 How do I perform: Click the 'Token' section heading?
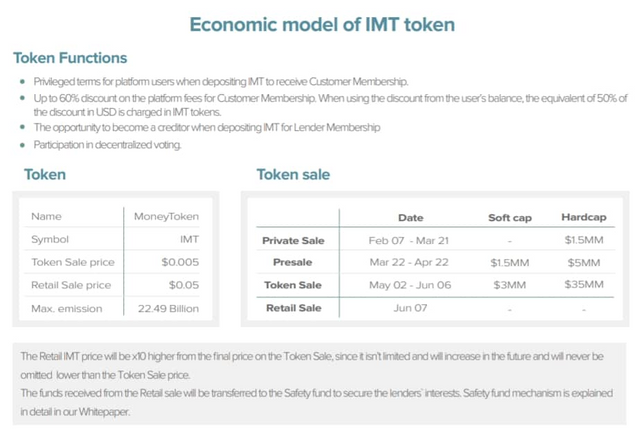pyautogui.click(x=45, y=175)
